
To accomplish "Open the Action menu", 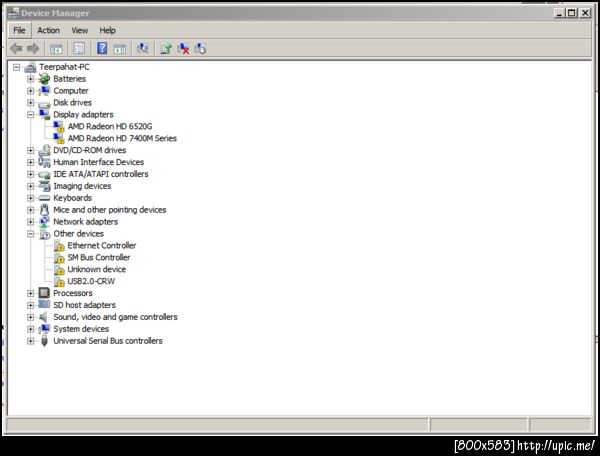I will pos(49,30).
